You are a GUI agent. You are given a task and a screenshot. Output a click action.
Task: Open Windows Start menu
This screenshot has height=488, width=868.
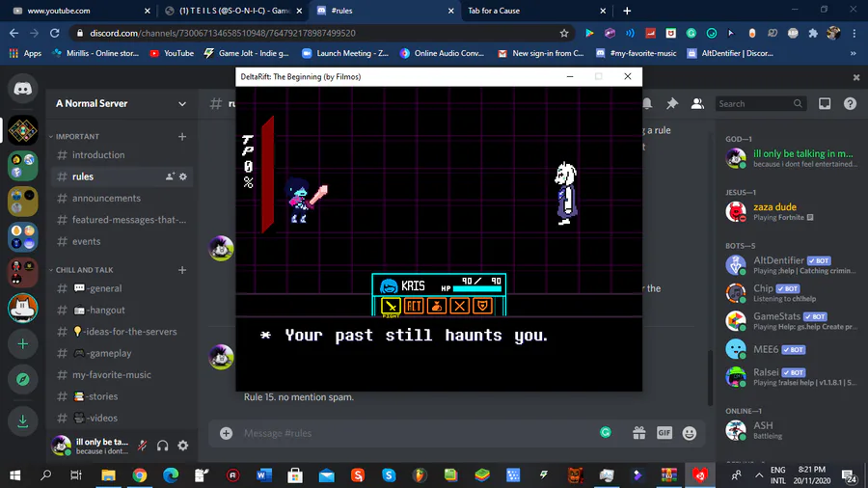14,475
